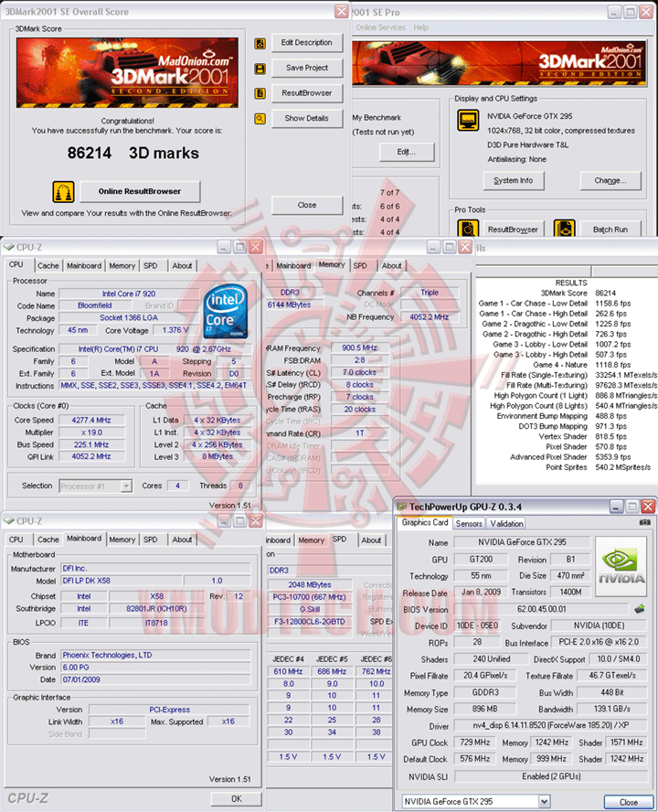The height and width of the screenshot is (812, 658).
Task: Click the Close button in GPU-Z
Action: (629, 802)
